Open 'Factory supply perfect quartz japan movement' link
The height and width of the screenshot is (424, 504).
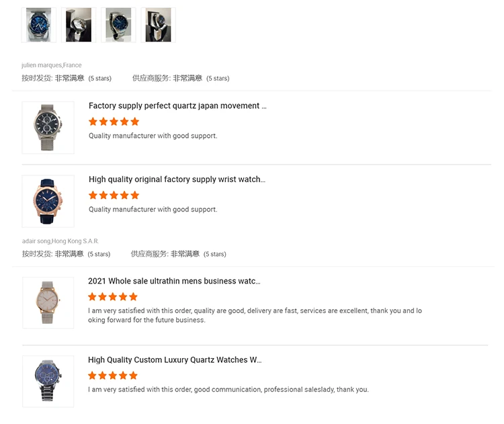click(x=177, y=105)
